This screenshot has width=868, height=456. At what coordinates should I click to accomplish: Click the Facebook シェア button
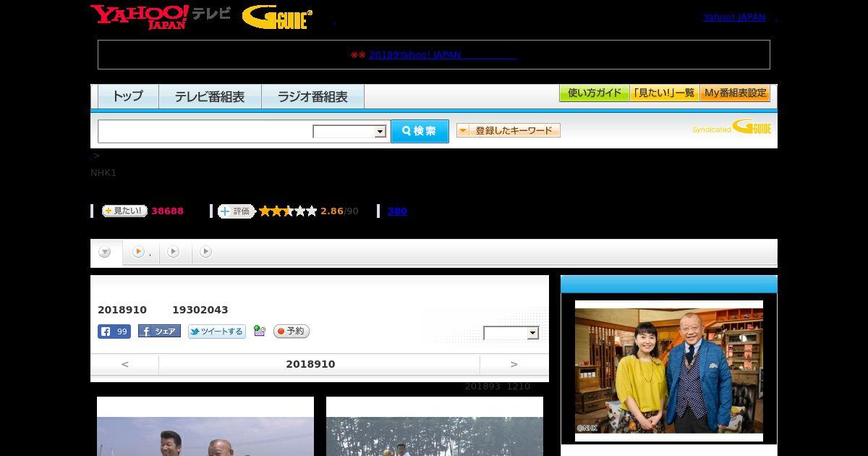point(159,332)
